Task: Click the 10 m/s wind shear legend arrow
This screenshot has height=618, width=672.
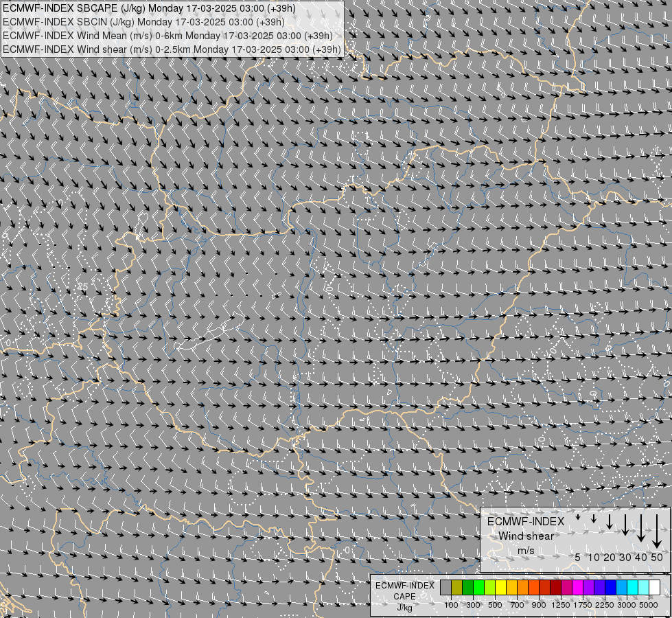Action: (594, 518)
